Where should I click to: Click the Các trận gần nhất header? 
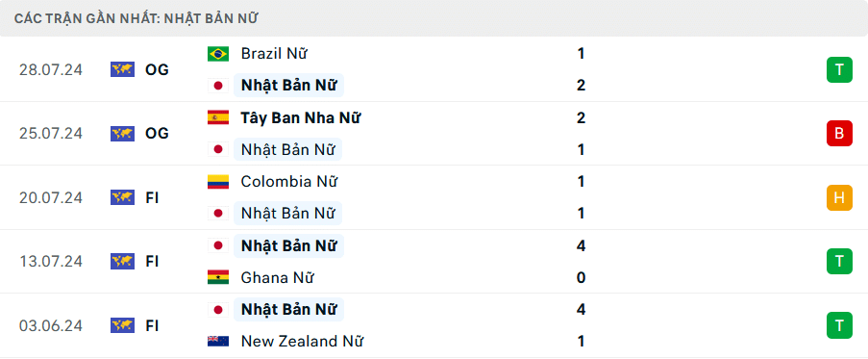136,18
